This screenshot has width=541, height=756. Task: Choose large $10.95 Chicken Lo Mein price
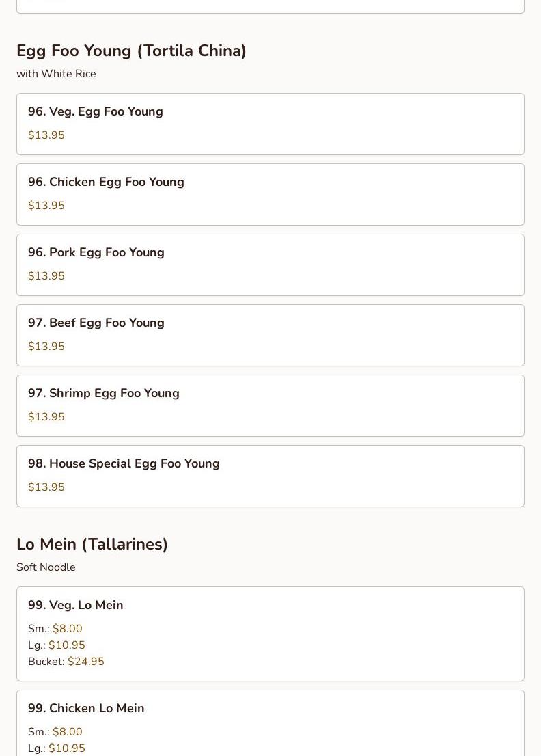pos(66,748)
